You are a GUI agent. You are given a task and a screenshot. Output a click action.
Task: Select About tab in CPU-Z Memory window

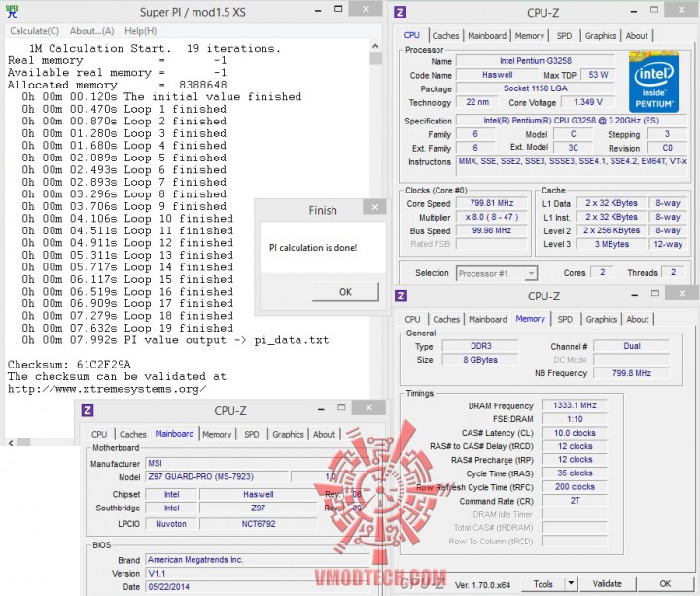(x=638, y=319)
